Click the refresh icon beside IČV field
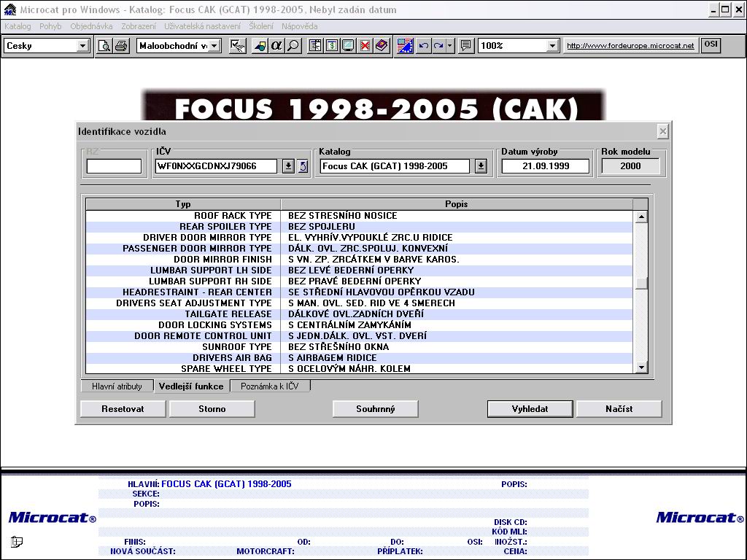The height and width of the screenshot is (560, 747). tap(303, 166)
